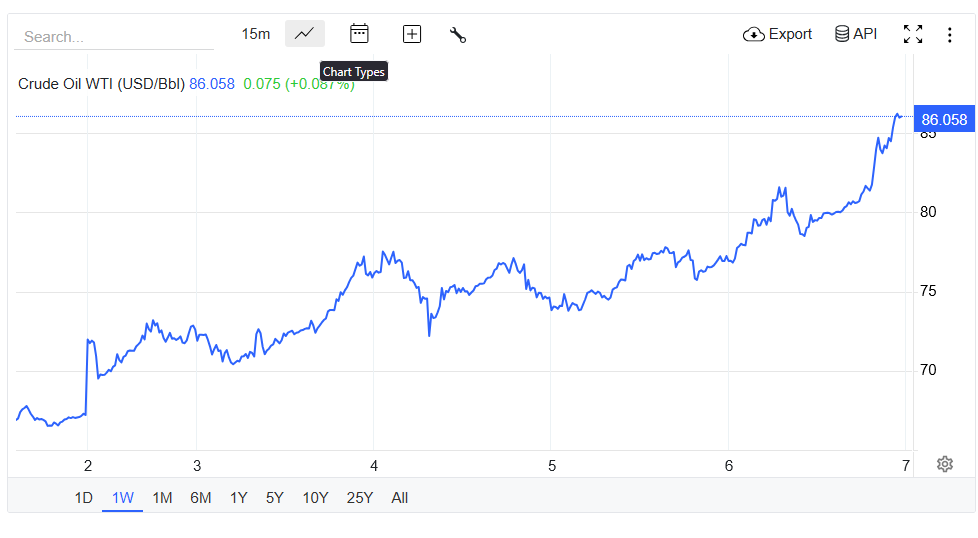The image size is (978, 538).
Task: Open the calendar date range picker
Action: pos(359,34)
